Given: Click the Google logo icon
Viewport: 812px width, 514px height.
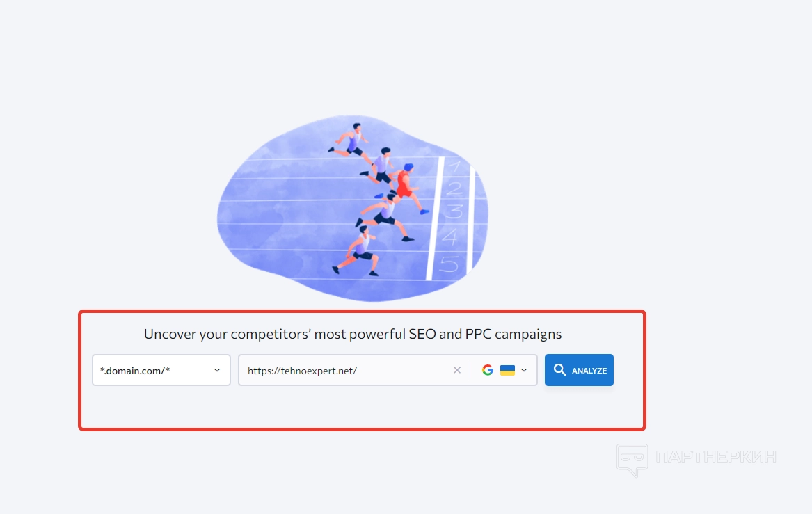Looking at the screenshot, I should 488,370.
